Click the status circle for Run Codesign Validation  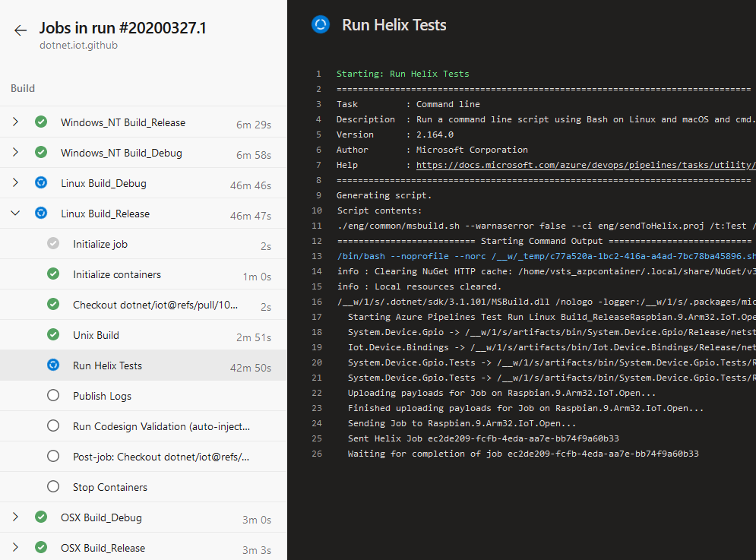pos(52,426)
